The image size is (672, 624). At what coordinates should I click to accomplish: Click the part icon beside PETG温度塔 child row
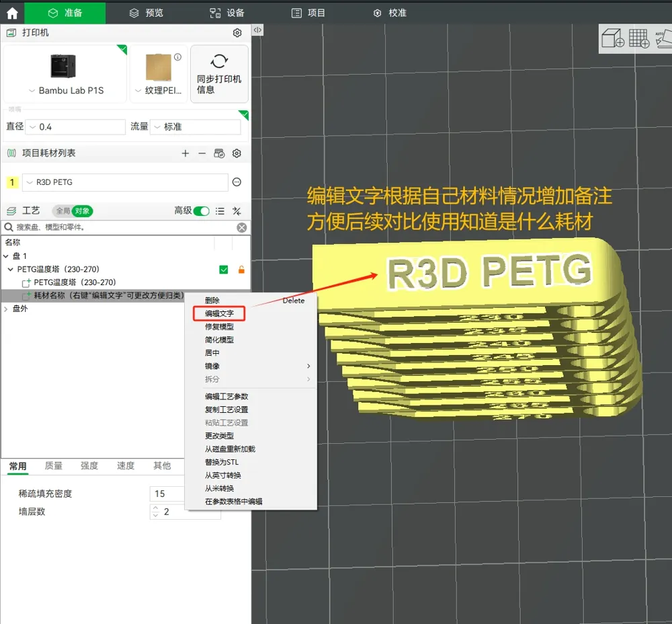click(26, 282)
